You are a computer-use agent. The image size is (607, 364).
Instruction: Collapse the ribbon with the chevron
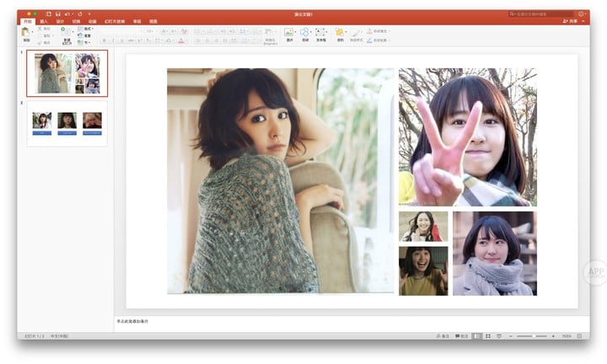[583, 21]
